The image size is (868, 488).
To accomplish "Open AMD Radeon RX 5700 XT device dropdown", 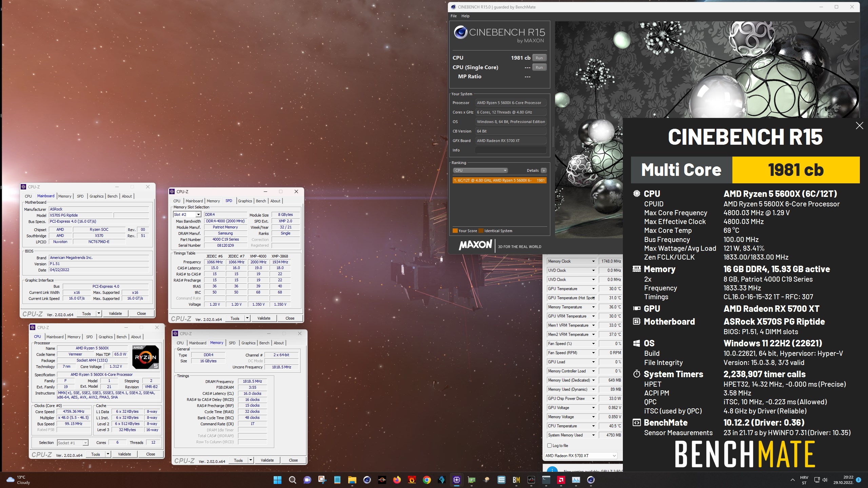I will [580, 456].
